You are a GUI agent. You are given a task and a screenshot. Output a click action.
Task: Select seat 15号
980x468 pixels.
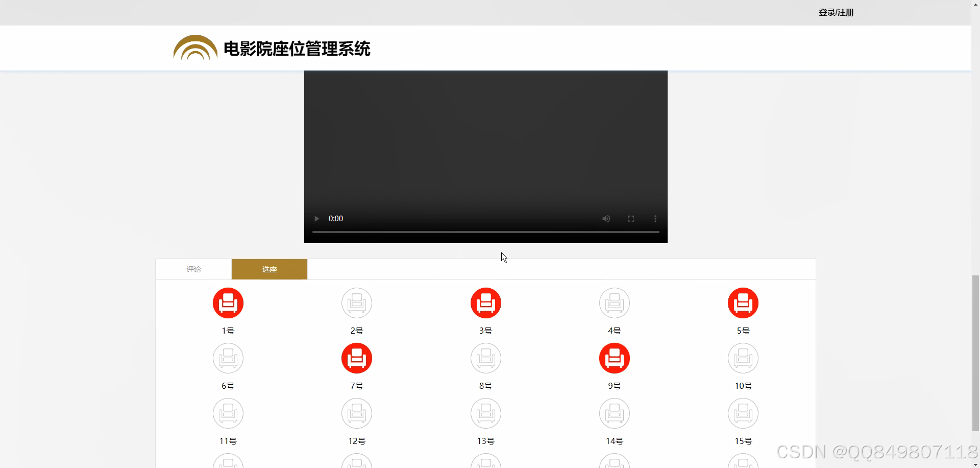pos(743,413)
